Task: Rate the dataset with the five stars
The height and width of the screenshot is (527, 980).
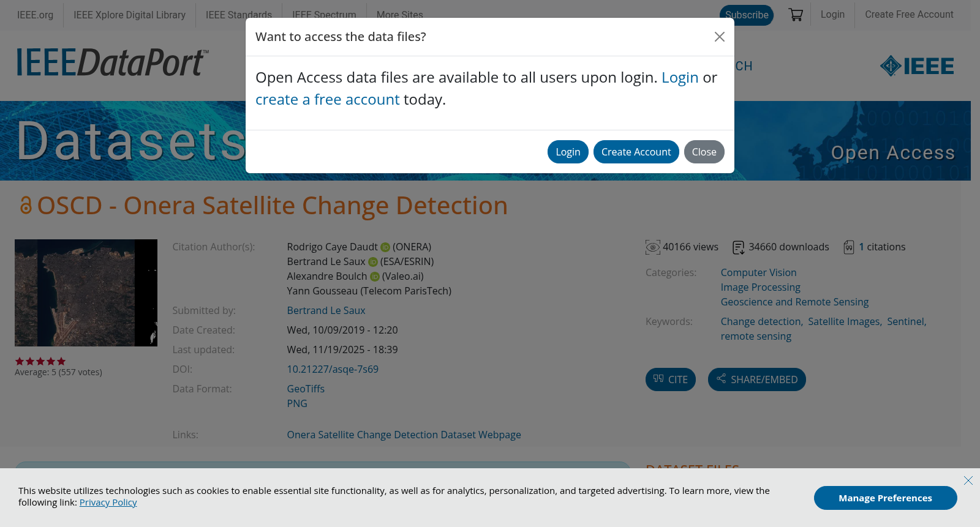Action: 40,361
